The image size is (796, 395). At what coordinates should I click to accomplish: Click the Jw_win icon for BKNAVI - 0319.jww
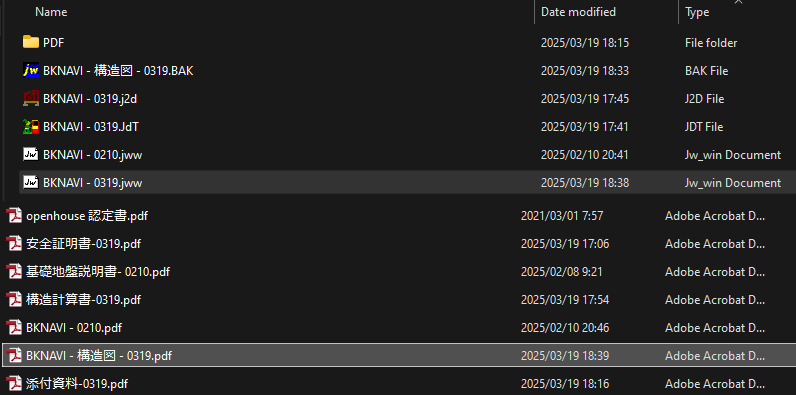coord(31,182)
